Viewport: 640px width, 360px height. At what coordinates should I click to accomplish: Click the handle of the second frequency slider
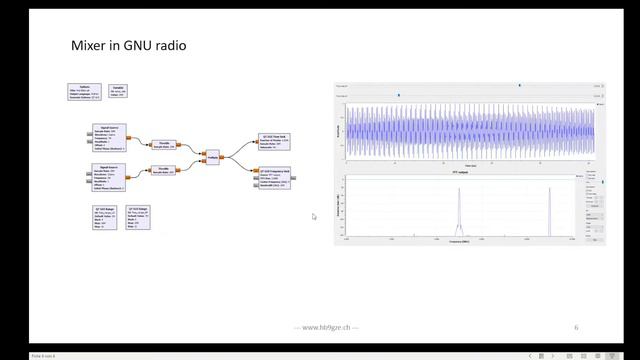(399, 95)
